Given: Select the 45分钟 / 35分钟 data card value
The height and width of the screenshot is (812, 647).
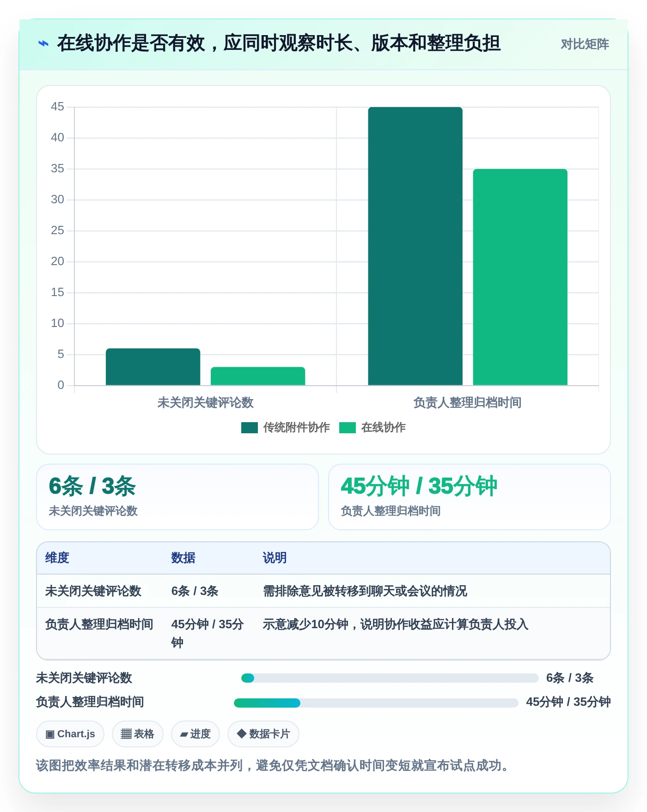Looking at the screenshot, I should point(419,486).
